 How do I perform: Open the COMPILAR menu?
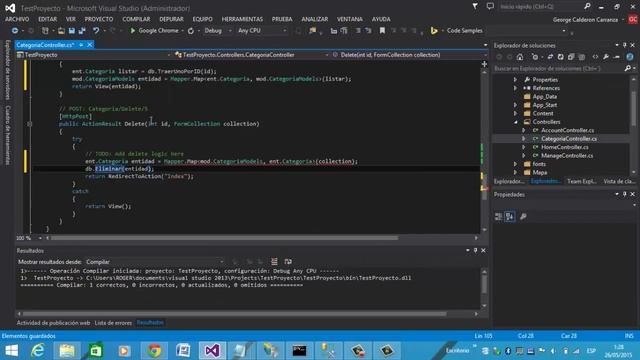pos(136,19)
